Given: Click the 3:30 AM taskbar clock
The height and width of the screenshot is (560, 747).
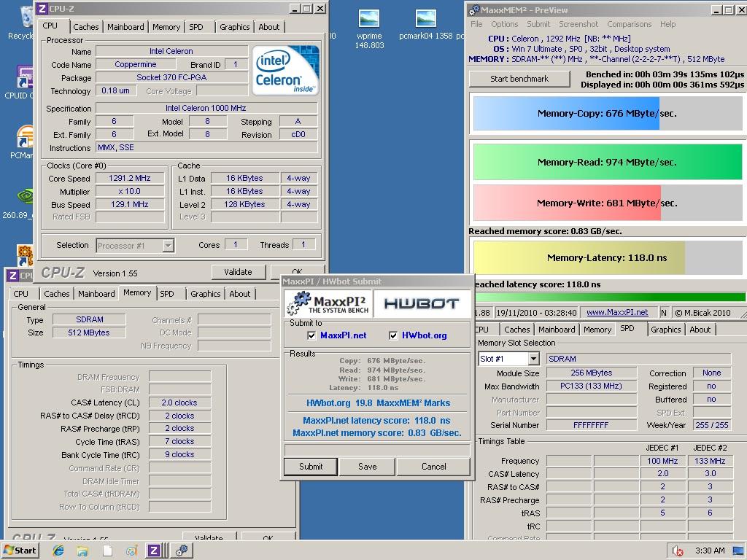Looking at the screenshot, I should pyautogui.click(x=710, y=551).
